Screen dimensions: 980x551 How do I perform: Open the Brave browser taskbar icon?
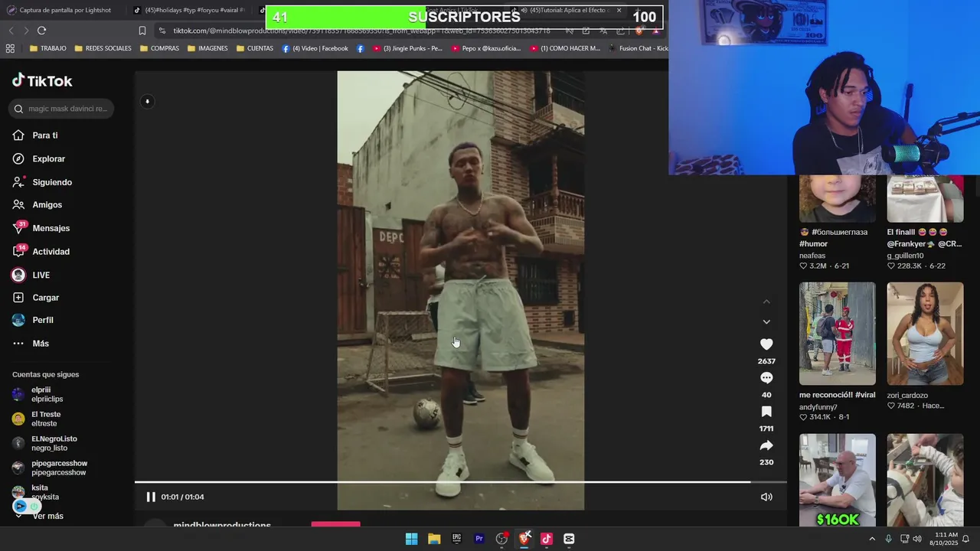point(524,539)
